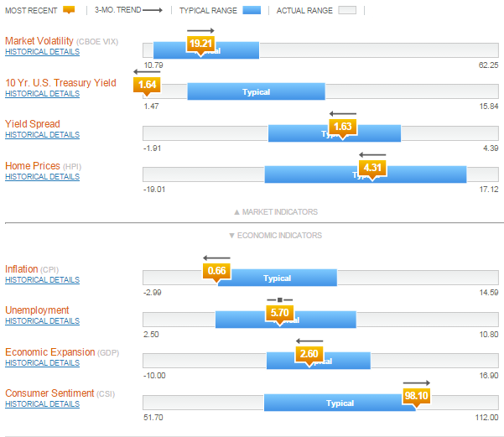Open Historical Details for Market Volatility
Image resolution: width=504 pixels, height=437 pixels.
42,52
